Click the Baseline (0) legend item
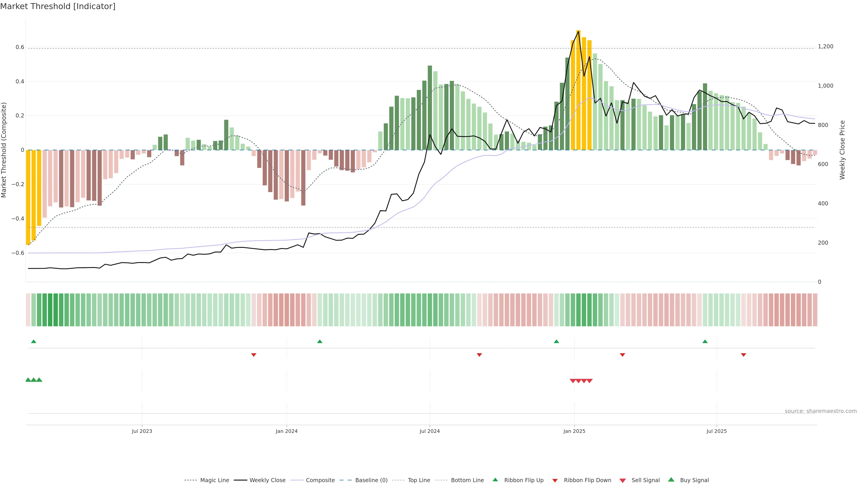868x488 pixels. click(x=371, y=480)
